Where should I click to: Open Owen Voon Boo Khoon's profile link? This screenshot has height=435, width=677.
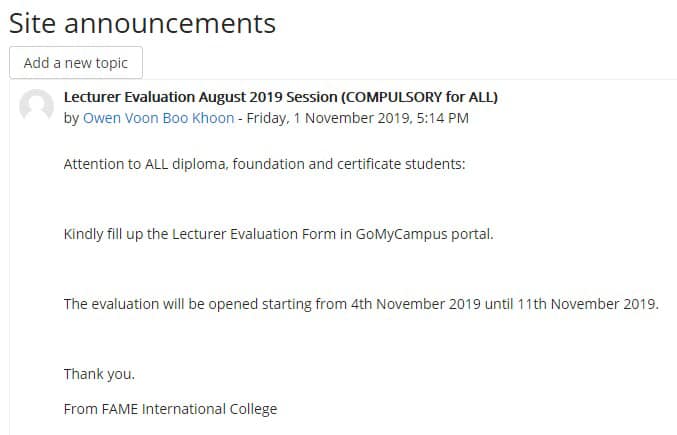158,118
